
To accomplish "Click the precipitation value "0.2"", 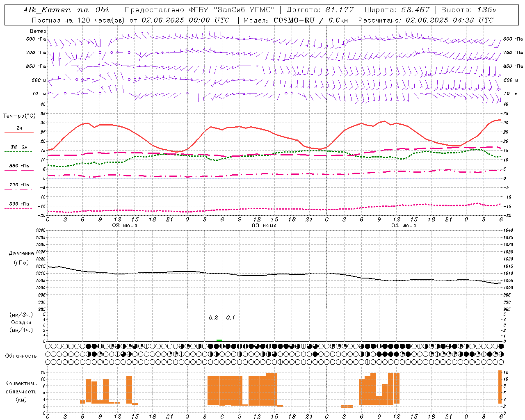I will coord(213,318).
